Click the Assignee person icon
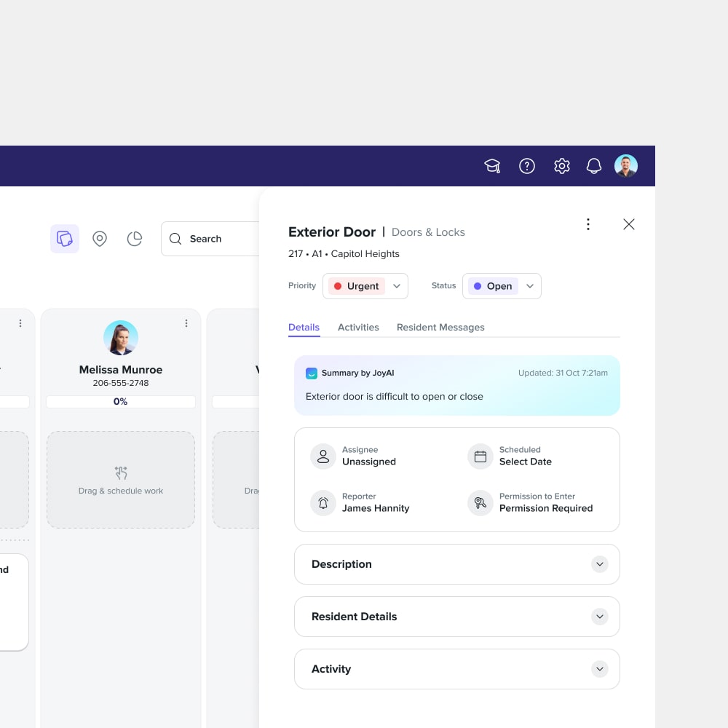Screen dimensions: 728x728 click(x=323, y=456)
